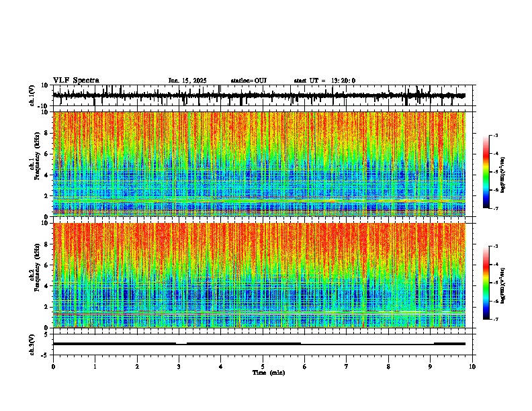Click the time axis tick label '1'
The height and width of the screenshot is (411, 532).
(x=95, y=367)
